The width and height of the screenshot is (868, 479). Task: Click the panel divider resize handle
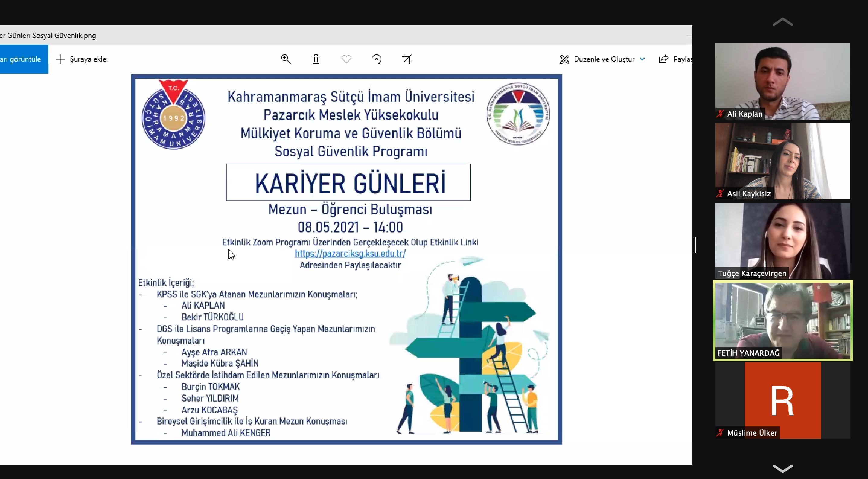(695, 245)
